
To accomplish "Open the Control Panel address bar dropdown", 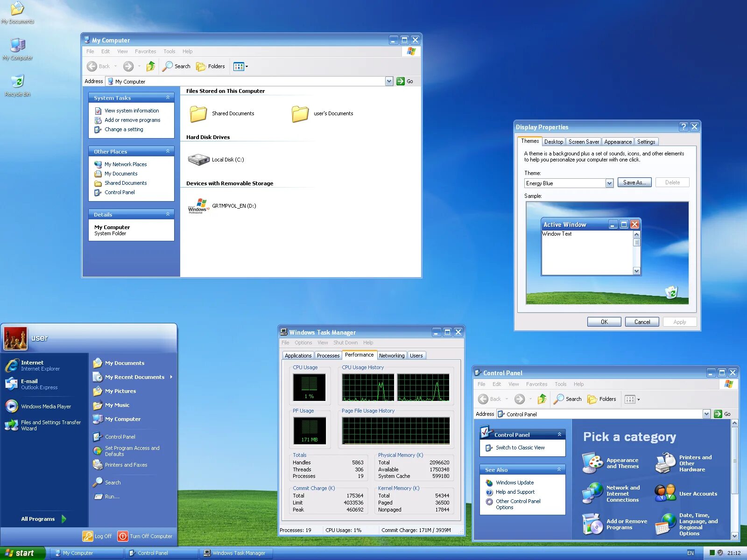I will (706, 414).
